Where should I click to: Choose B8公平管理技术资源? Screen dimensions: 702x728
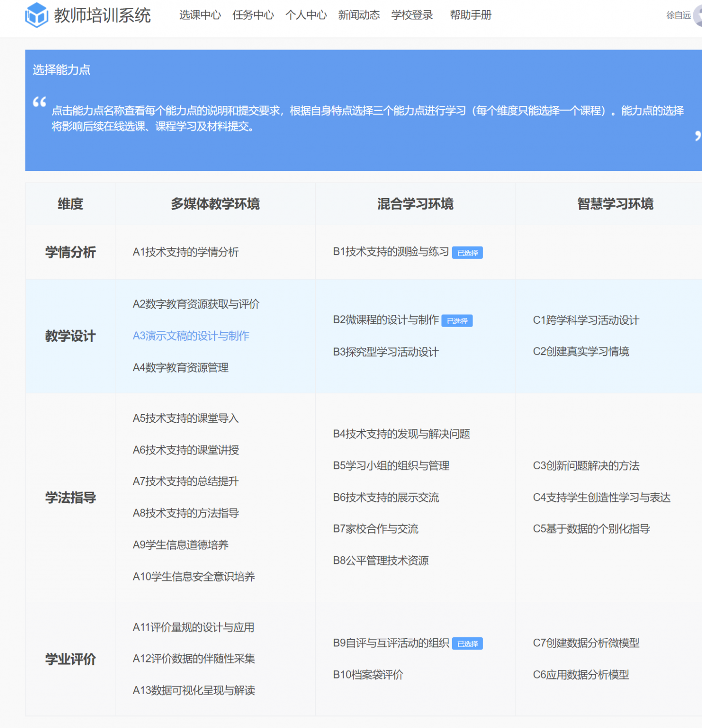(x=381, y=561)
